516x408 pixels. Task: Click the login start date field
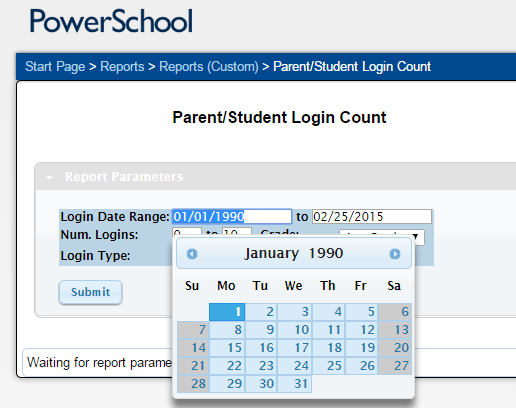coord(232,217)
